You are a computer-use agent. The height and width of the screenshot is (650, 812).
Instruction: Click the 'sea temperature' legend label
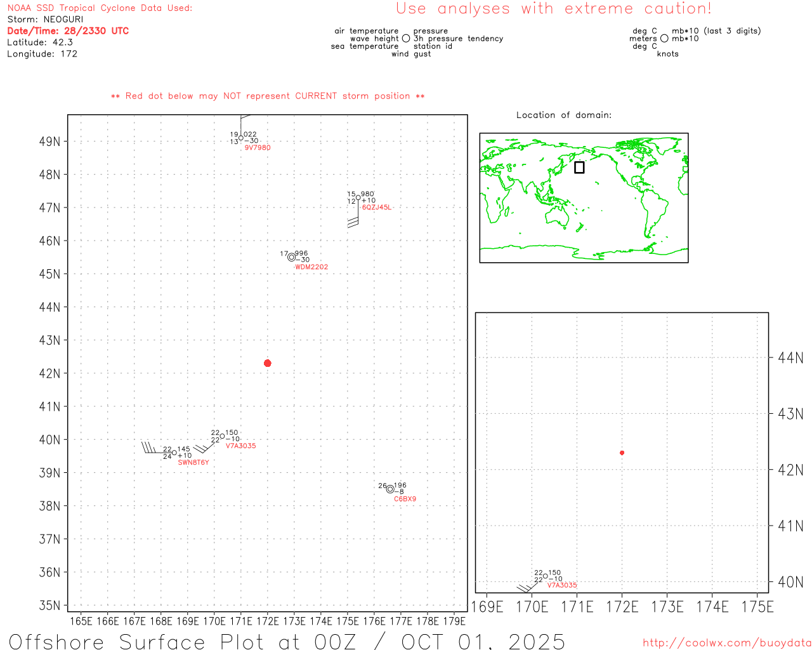click(x=365, y=46)
